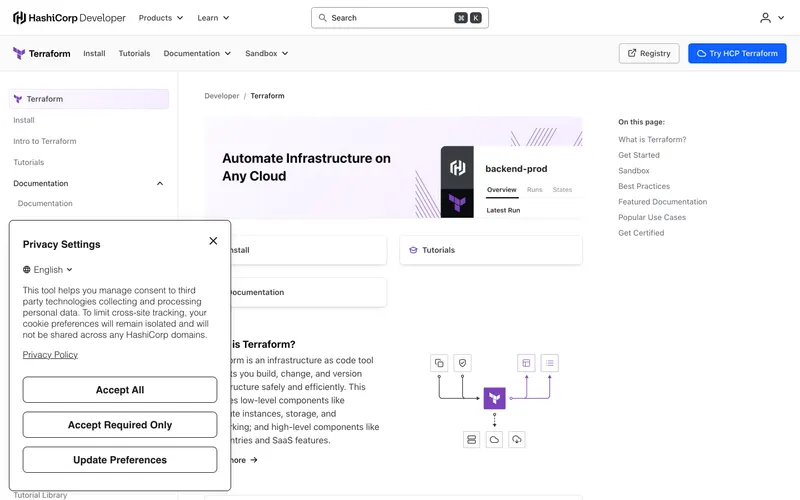The image size is (800, 500).
Task: Click the cloud icon in Try HCP button
Action: [x=702, y=53]
